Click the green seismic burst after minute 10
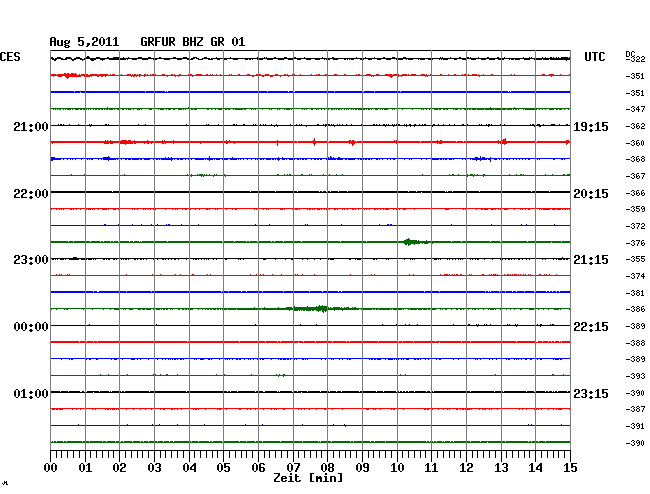This screenshot has width=650, height=494. (x=417, y=242)
